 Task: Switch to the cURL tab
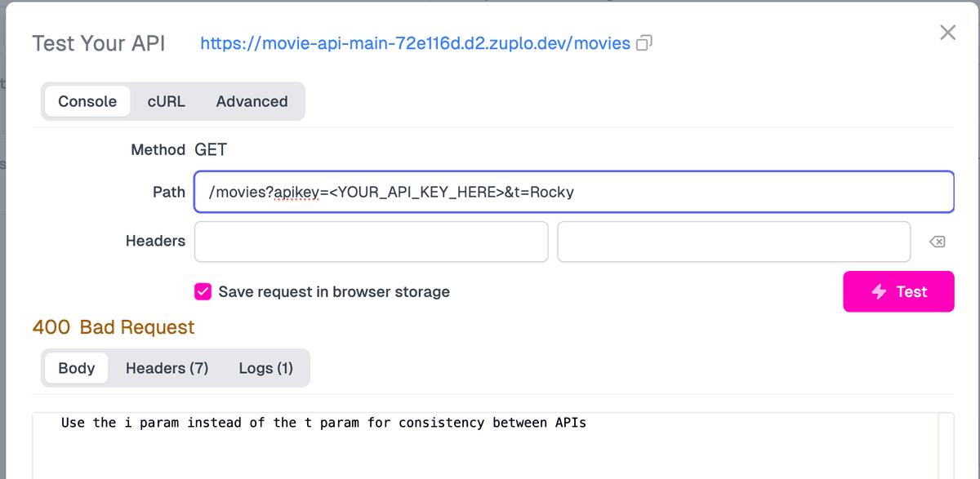point(166,102)
